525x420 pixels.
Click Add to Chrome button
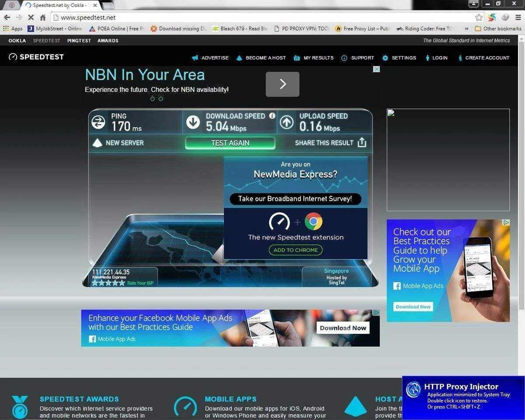pos(296,250)
